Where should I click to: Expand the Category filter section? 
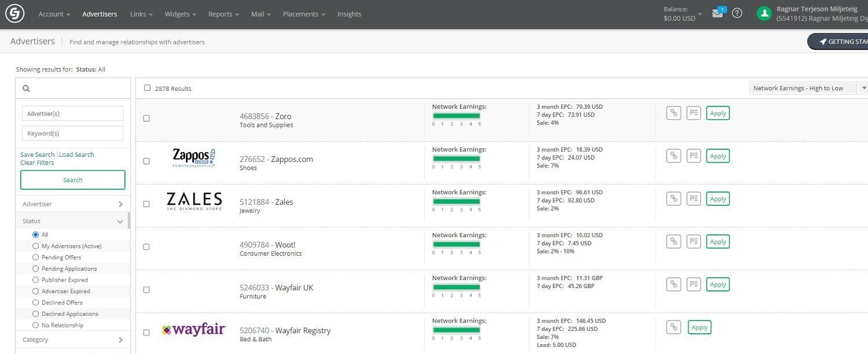pos(73,340)
